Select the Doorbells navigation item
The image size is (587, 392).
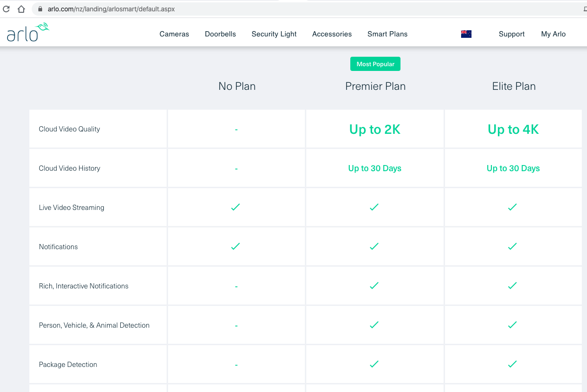(220, 34)
